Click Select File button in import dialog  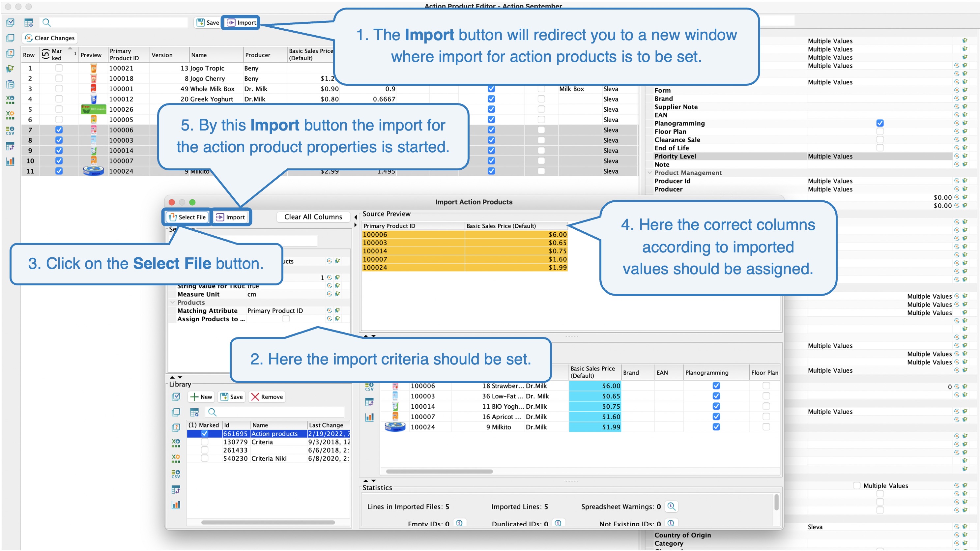[x=187, y=217]
